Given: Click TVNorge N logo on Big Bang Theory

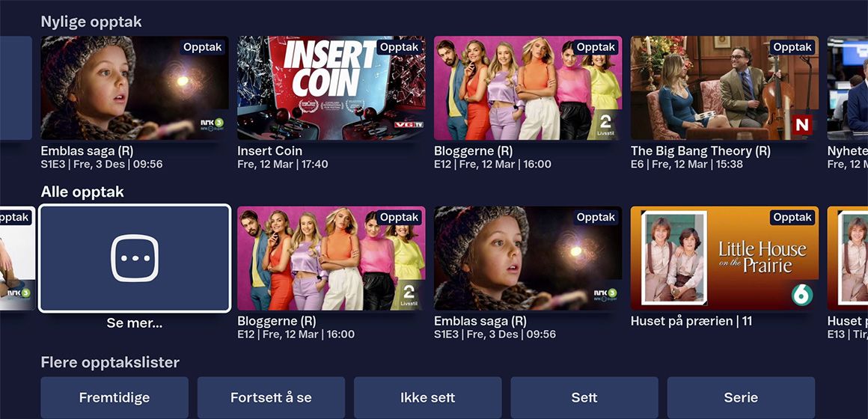Looking at the screenshot, I should tap(802, 124).
